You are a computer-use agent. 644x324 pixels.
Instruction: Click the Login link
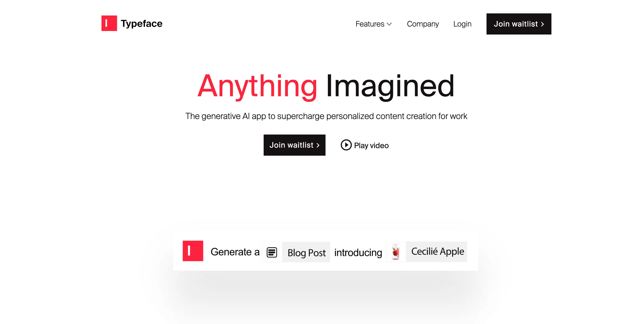[x=462, y=23]
